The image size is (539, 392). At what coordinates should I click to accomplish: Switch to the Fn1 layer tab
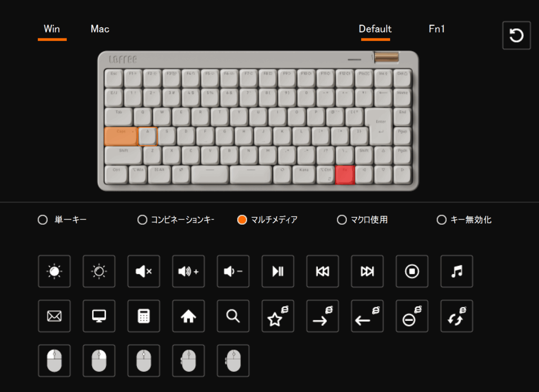pos(436,29)
